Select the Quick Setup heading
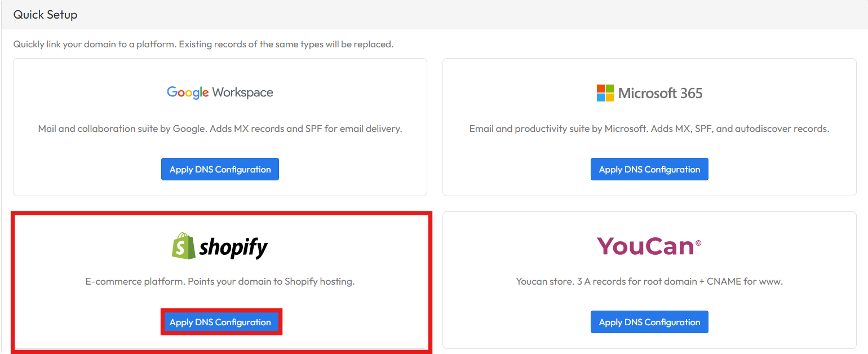Screen dimensions: 868x354 [x=45, y=15]
